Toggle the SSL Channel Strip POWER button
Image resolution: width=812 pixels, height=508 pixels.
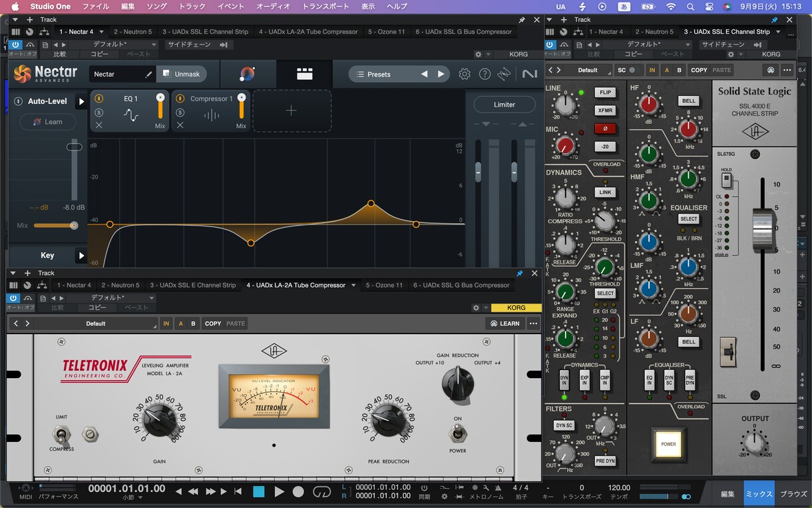668,444
